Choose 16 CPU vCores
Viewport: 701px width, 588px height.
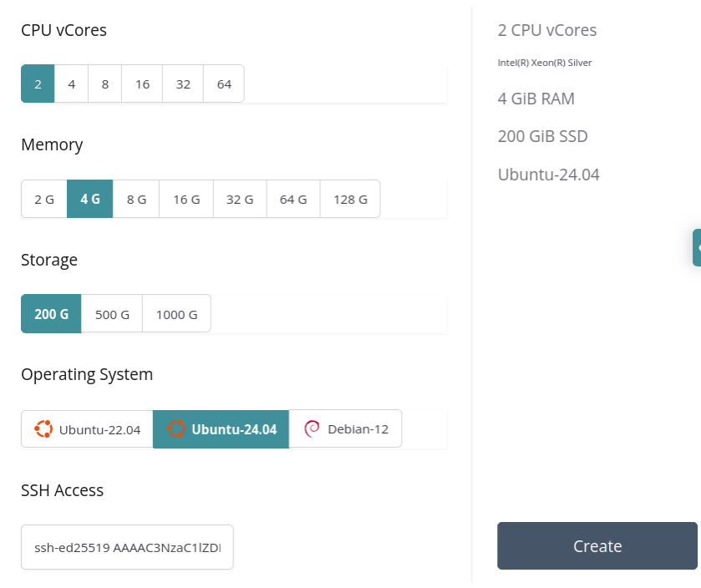[142, 84]
